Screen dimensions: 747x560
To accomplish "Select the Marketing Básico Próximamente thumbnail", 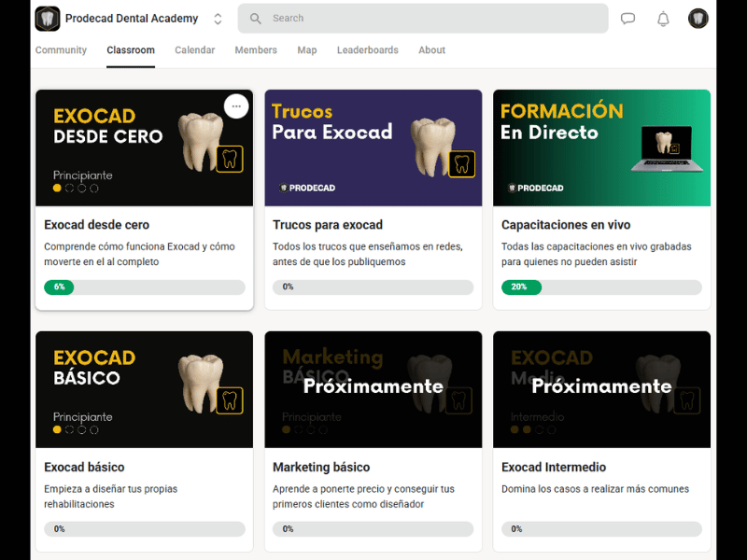I will [373, 389].
